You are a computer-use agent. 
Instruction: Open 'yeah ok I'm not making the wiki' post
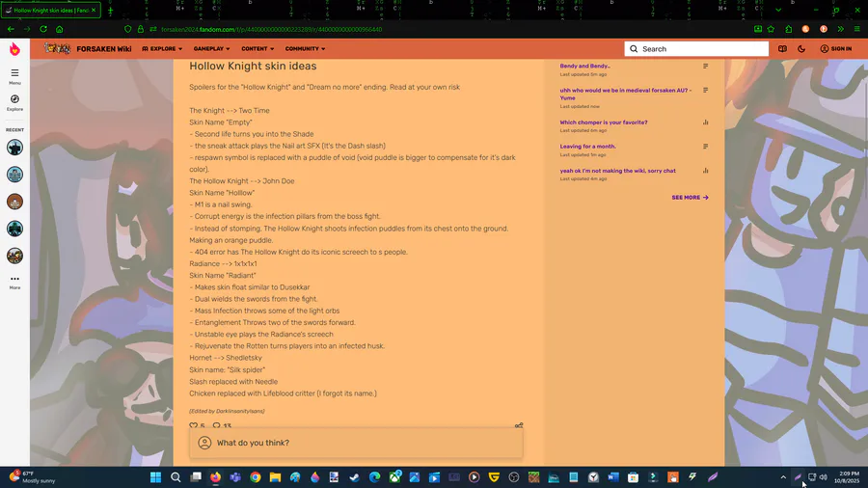tap(618, 171)
